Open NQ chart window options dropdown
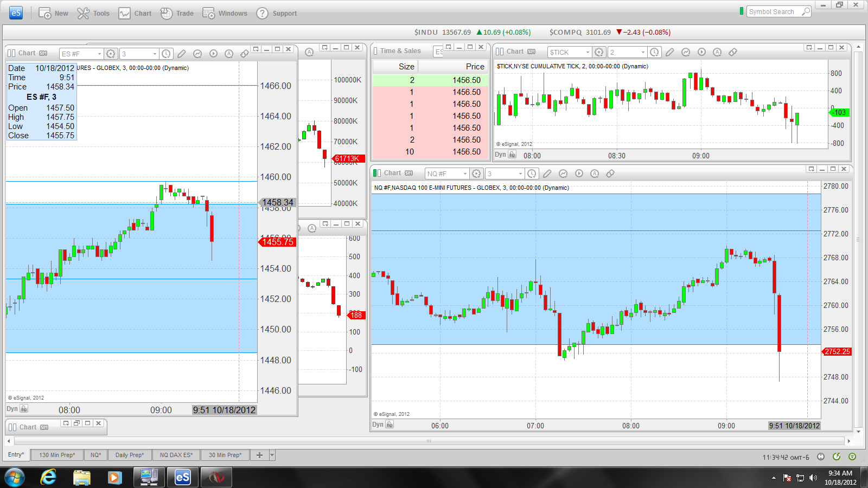868x488 pixels. coord(812,169)
